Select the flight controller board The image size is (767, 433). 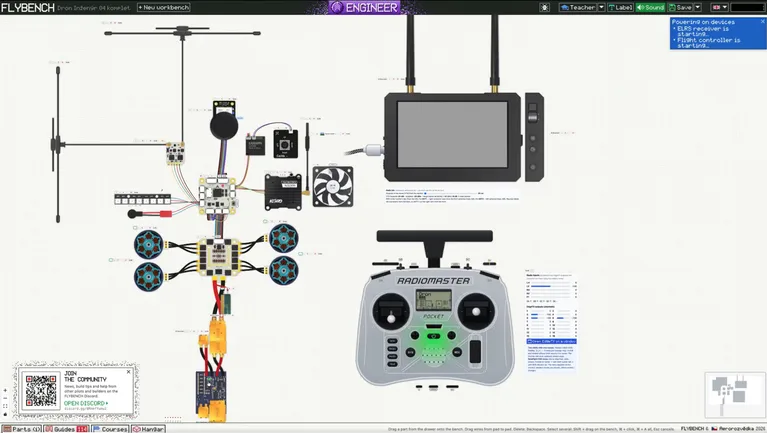pyautogui.click(x=218, y=195)
